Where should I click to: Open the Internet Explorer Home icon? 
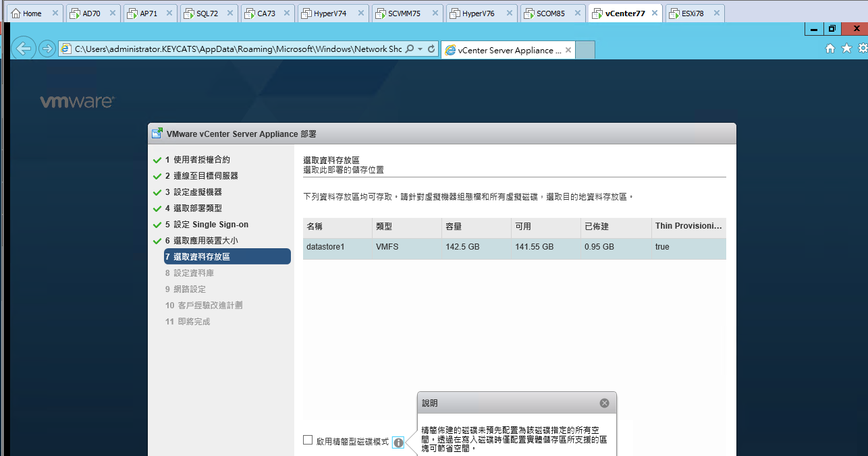coord(830,49)
